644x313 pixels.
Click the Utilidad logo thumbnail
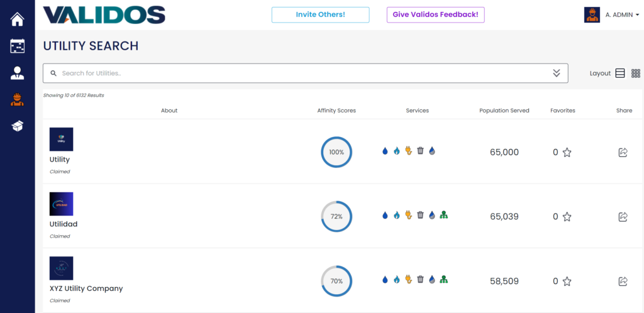pos(61,204)
